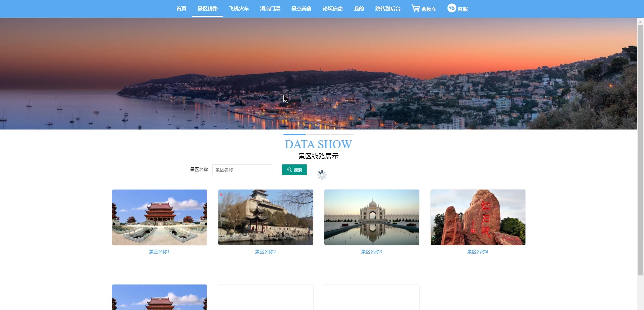Viewport: 644px width, 310px height.
Task: Open the 酒店门票 menu item
Action: [270, 9]
